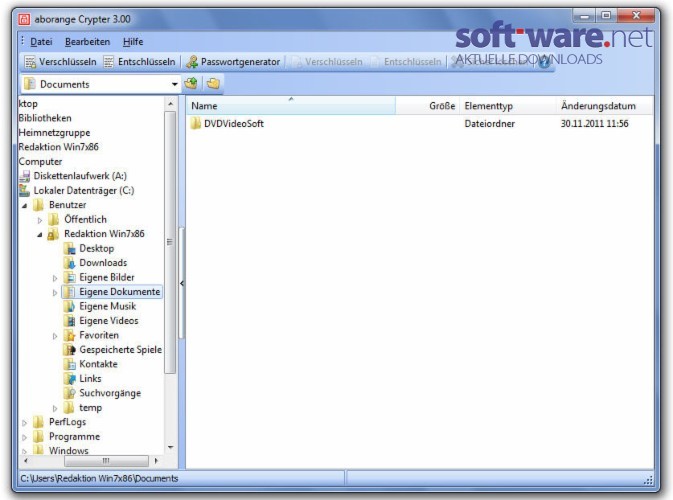Viewport: 673px width, 500px height.
Task: Collapse the Benutzer folder
Action: 24,206
